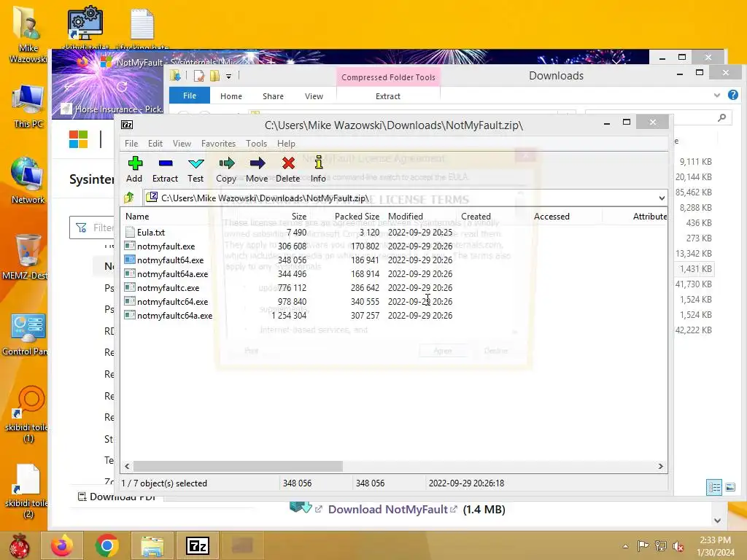Select notmyfaultc.exe
The image size is (747, 560).
pyautogui.click(x=168, y=287)
